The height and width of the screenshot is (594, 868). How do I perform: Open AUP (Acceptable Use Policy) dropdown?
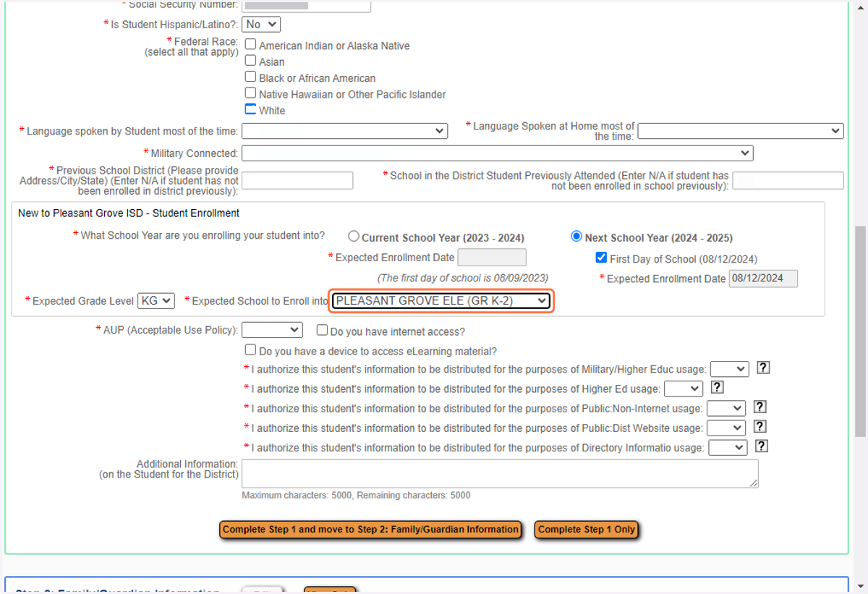click(272, 330)
